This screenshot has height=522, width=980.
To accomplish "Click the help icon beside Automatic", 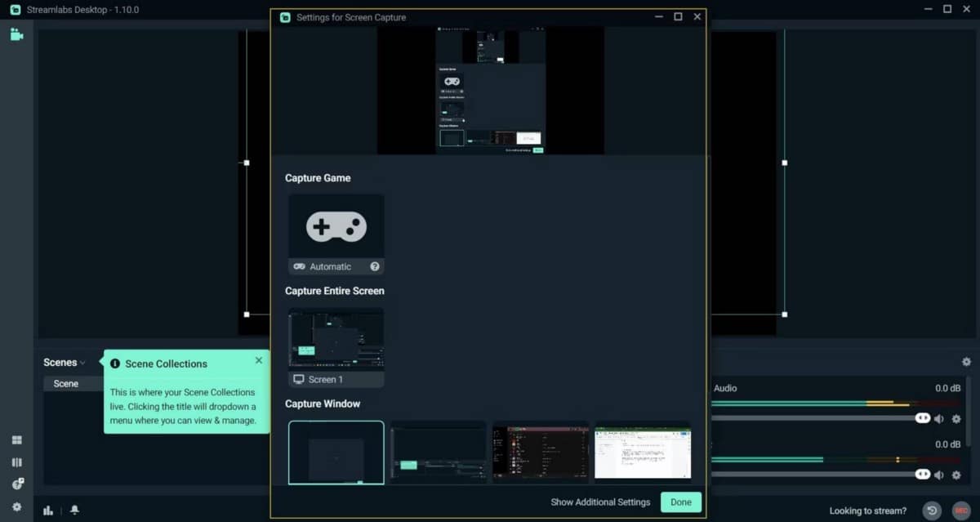I will 375,266.
